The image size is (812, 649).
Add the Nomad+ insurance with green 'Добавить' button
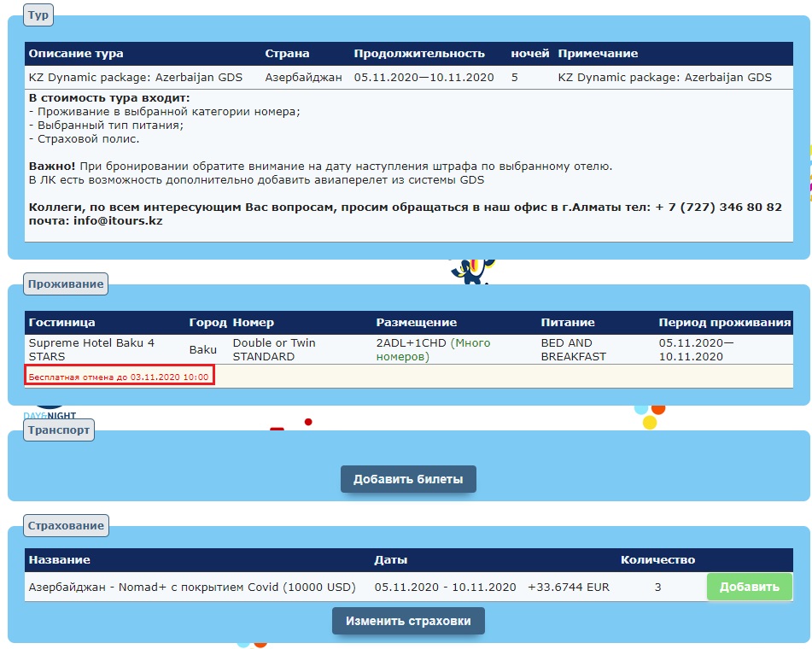point(749,587)
